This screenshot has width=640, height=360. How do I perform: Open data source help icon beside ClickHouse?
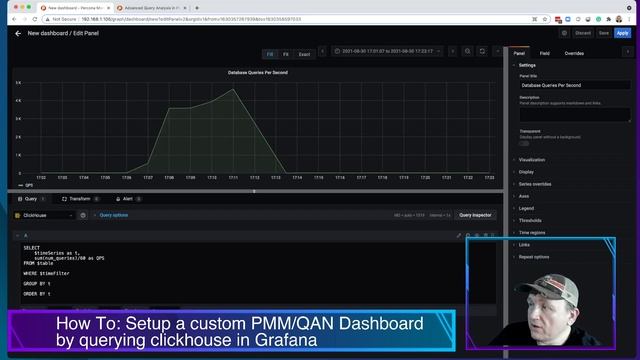(83, 215)
